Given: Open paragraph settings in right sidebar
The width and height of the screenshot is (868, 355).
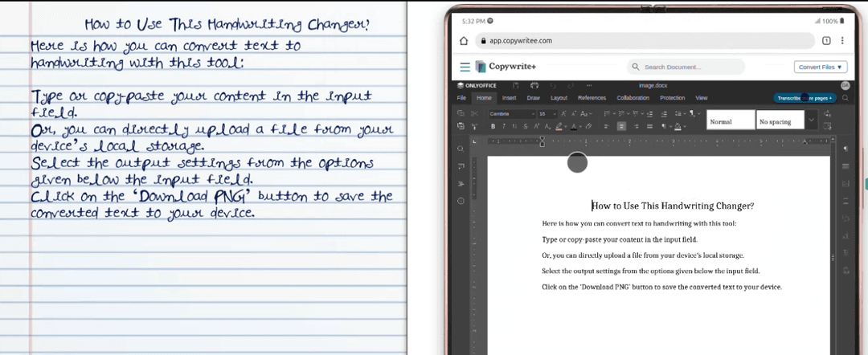Looking at the screenshot, I should click(845, 149).
